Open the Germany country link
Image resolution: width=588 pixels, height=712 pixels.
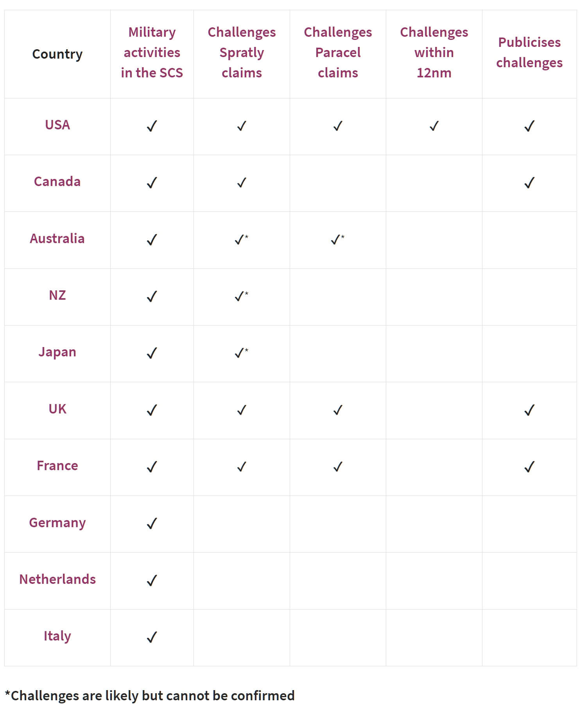[x=57, y=523]
